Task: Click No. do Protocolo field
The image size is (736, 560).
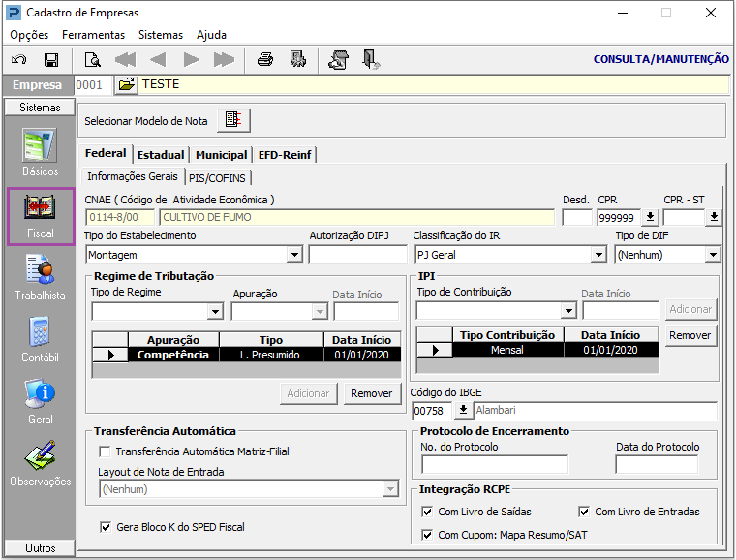Action: coord(495,465)
